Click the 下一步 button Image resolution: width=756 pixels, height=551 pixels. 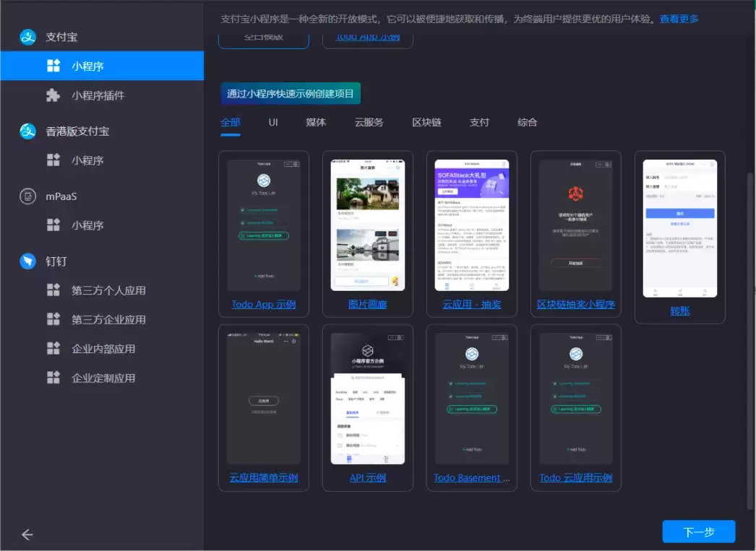[x=699, y=532]
